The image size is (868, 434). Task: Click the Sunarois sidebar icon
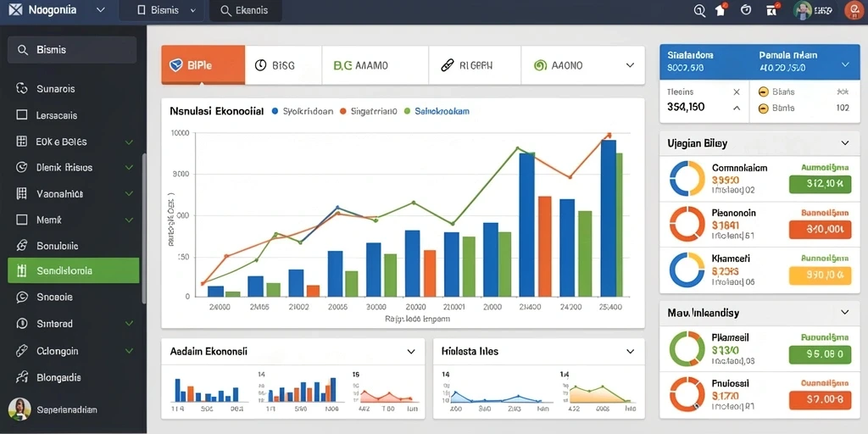click(22, 88)
